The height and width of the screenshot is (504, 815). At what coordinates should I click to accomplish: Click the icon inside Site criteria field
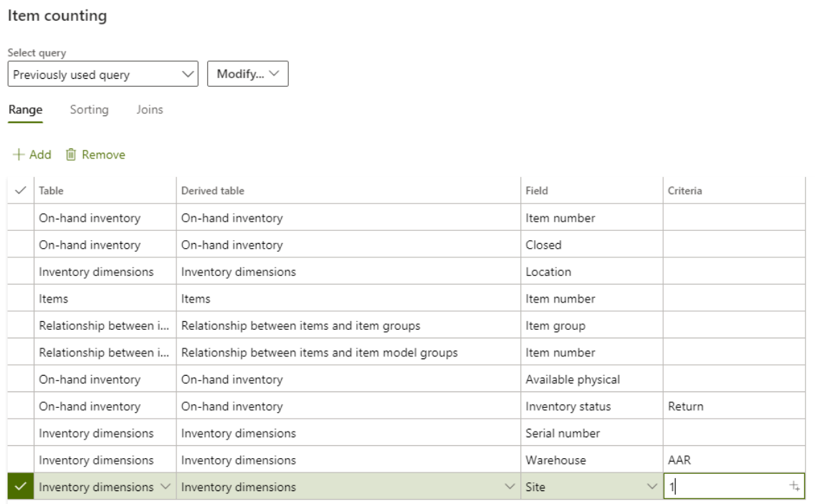pos(794,487)
